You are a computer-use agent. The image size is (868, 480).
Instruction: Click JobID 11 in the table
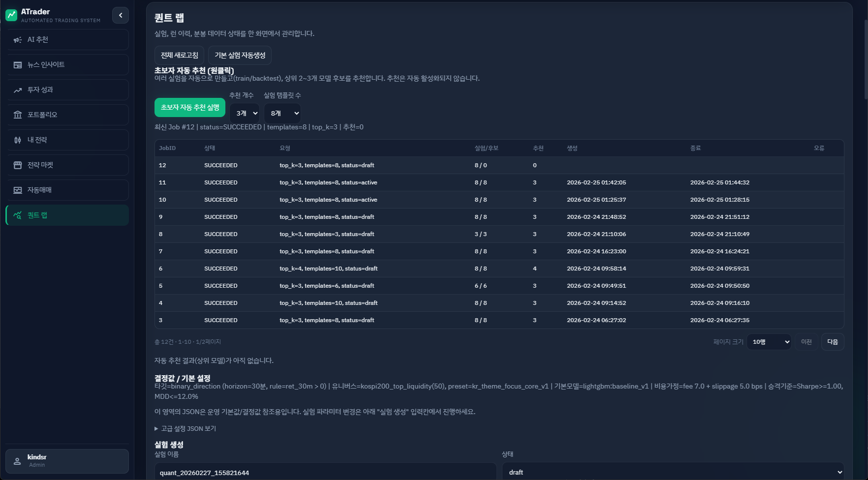pyautogui.click(x=162, y=182)
